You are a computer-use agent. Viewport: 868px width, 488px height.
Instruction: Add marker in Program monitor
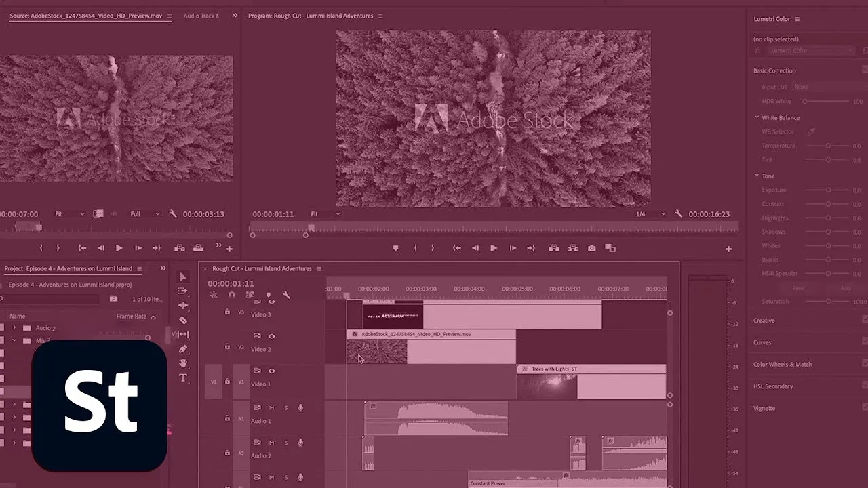click(396, 248)
